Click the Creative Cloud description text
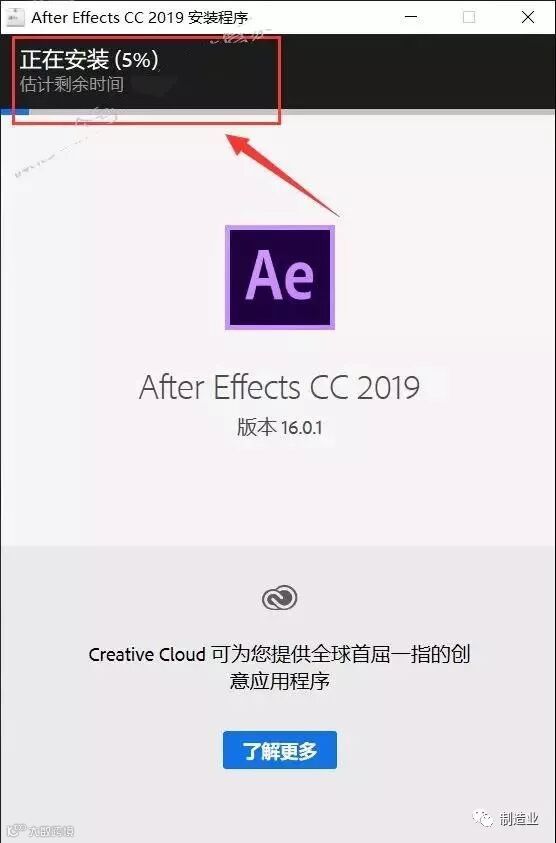The height and width of the screenshot is (843, 556). click(x=279, y=667)
